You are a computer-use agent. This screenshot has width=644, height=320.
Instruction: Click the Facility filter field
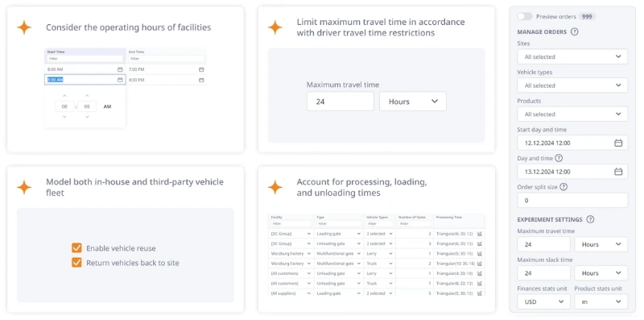291,224
